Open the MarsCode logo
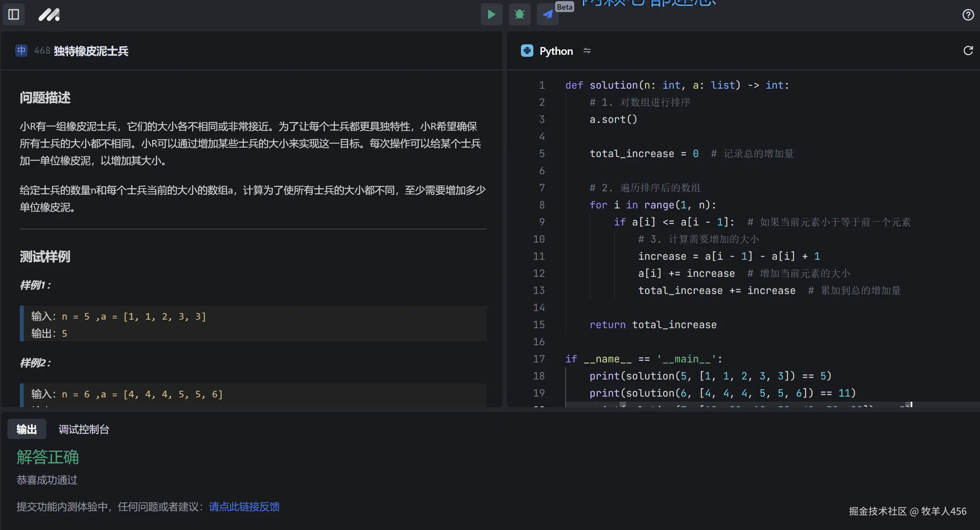This screenshot has height=530, width=980. 49,14
